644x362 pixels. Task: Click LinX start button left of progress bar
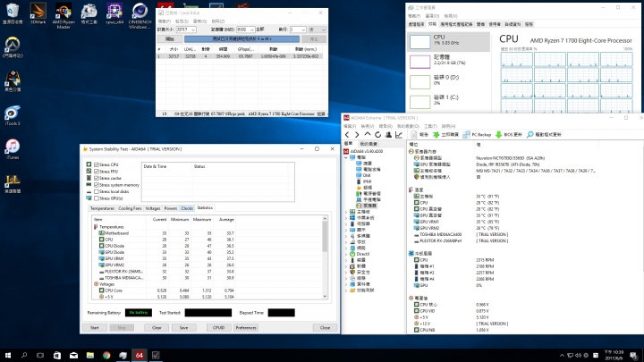(170, 39)
